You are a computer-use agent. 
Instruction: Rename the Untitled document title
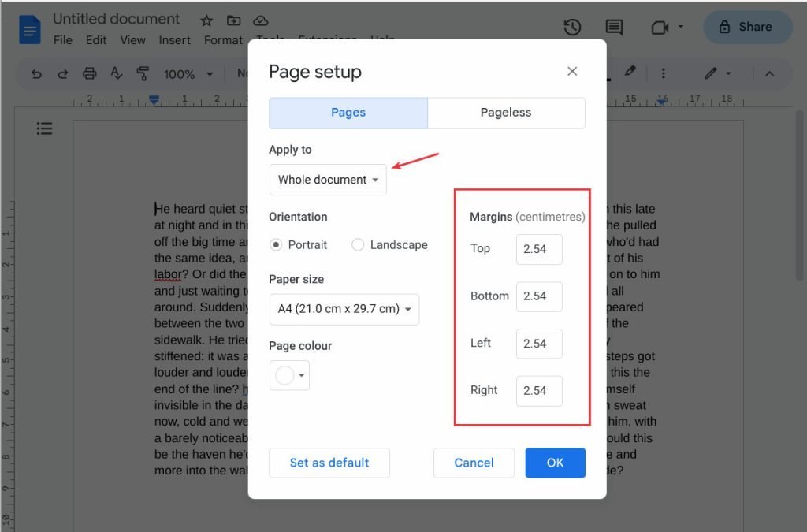click(x=117, y=19)
